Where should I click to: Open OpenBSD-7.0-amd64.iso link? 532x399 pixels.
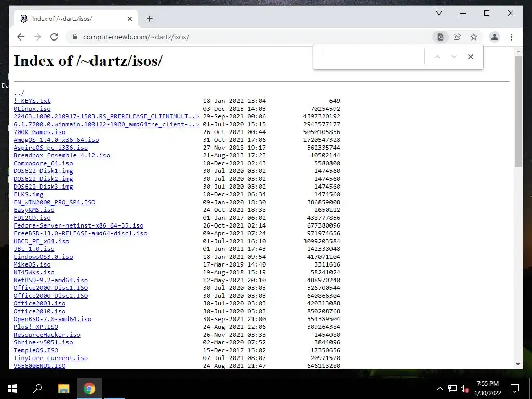52,320
